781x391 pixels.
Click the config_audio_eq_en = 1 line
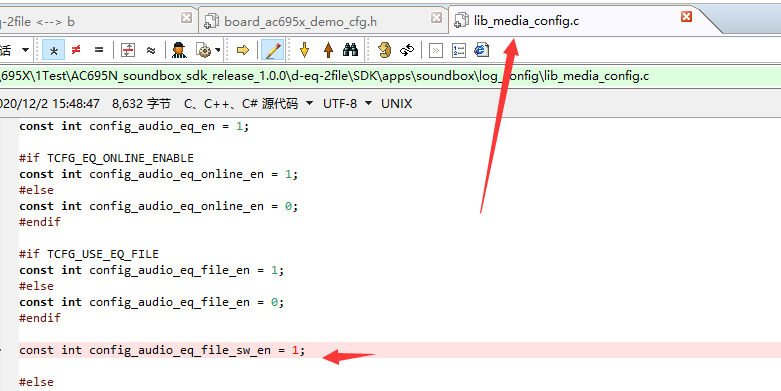[134, 127]
